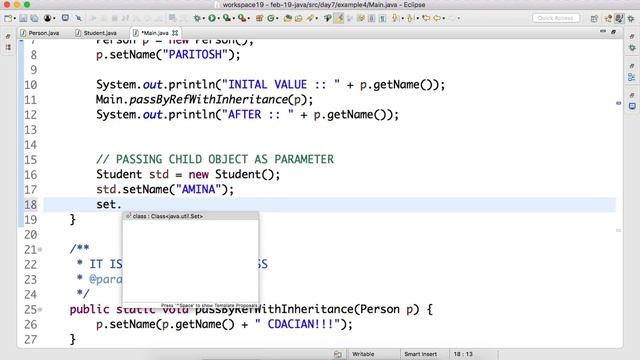640x360 pixels.
Task: Click the New file wizard icon
Action: (8, 18)
